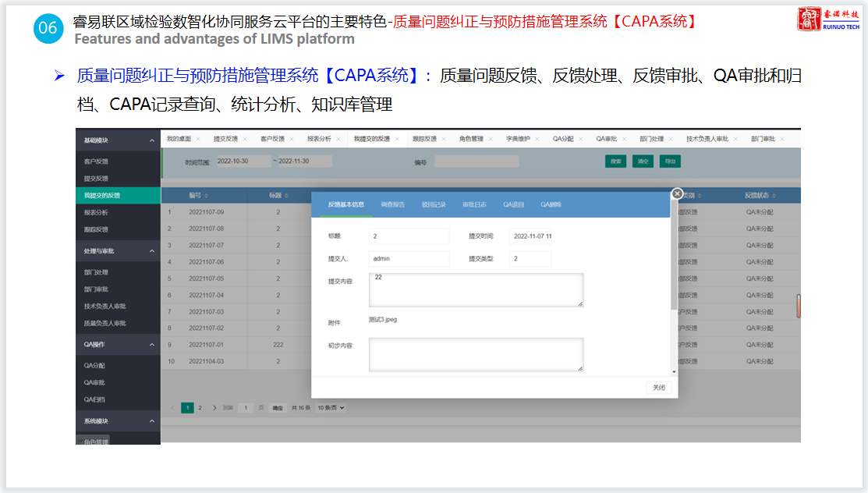Click the dialog's vertical scrollbar

674,265
